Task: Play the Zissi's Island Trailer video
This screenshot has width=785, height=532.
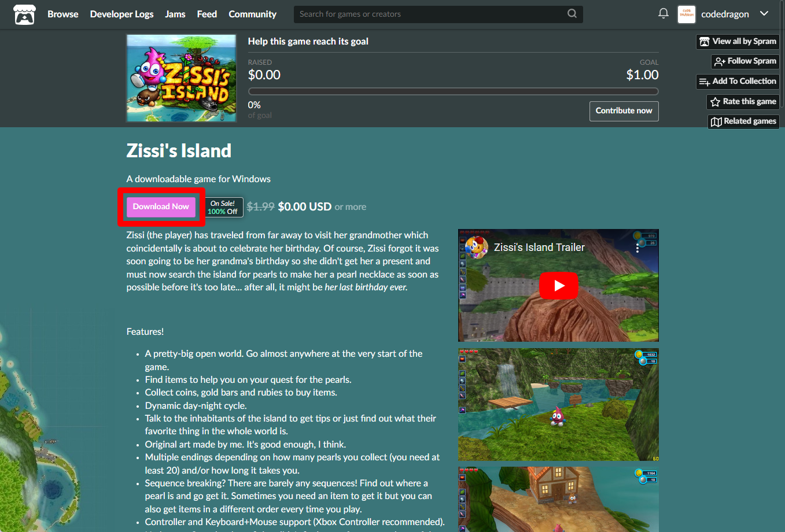Action: 558,286
